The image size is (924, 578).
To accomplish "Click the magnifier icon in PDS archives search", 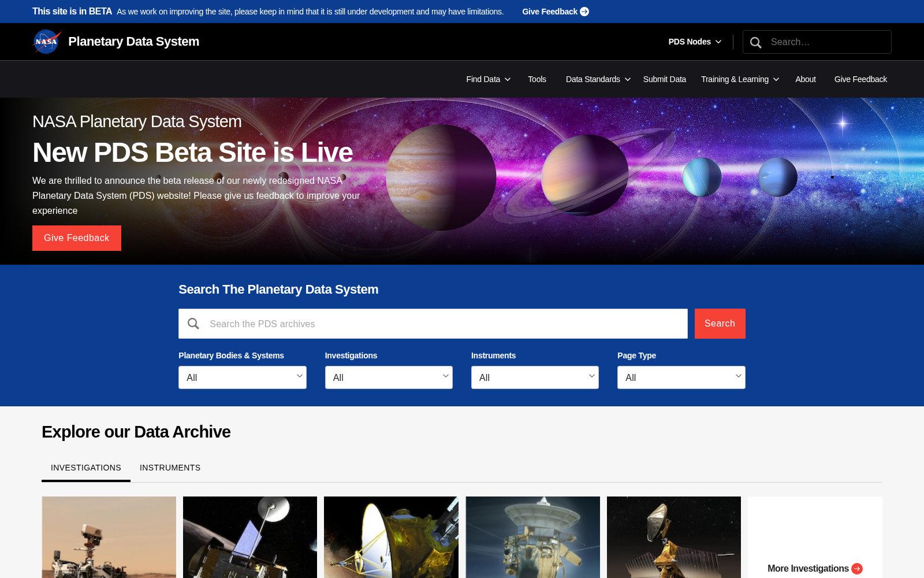I will click(x=193, y=324).
